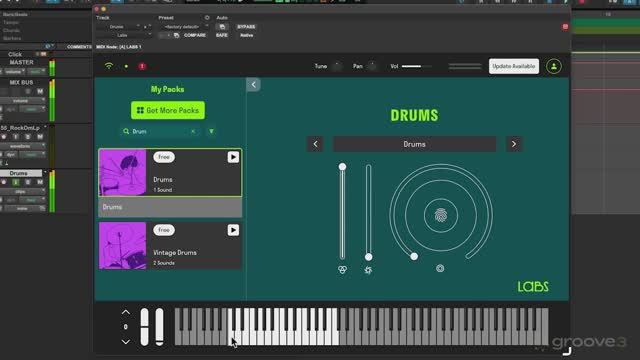This screenshot has height=360, width=640.
Task: Adjust the LABS Vol slider
Action: point(416,66)
